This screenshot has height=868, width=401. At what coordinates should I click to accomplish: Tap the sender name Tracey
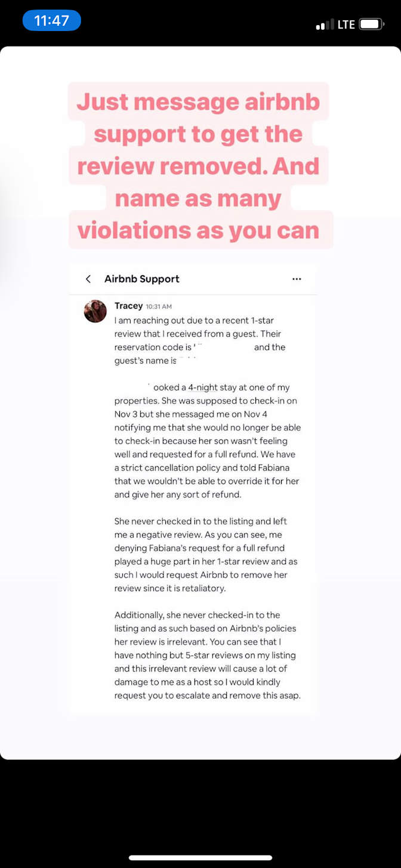point(128,306)
